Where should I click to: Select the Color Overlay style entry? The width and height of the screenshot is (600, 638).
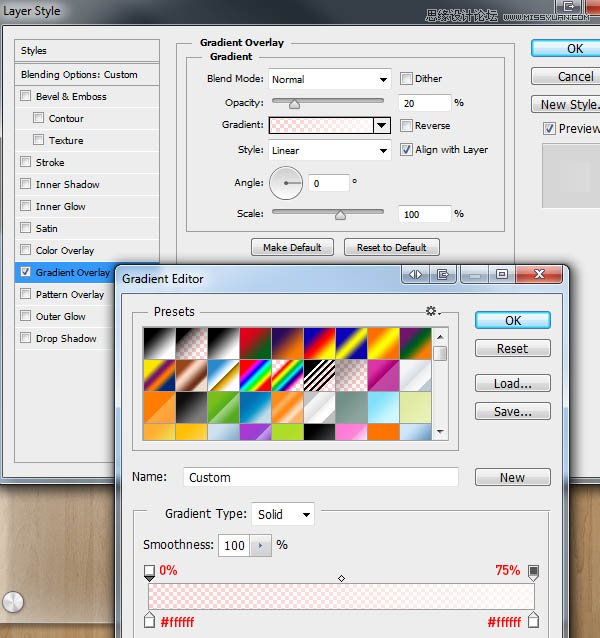(x=87, y=250)
